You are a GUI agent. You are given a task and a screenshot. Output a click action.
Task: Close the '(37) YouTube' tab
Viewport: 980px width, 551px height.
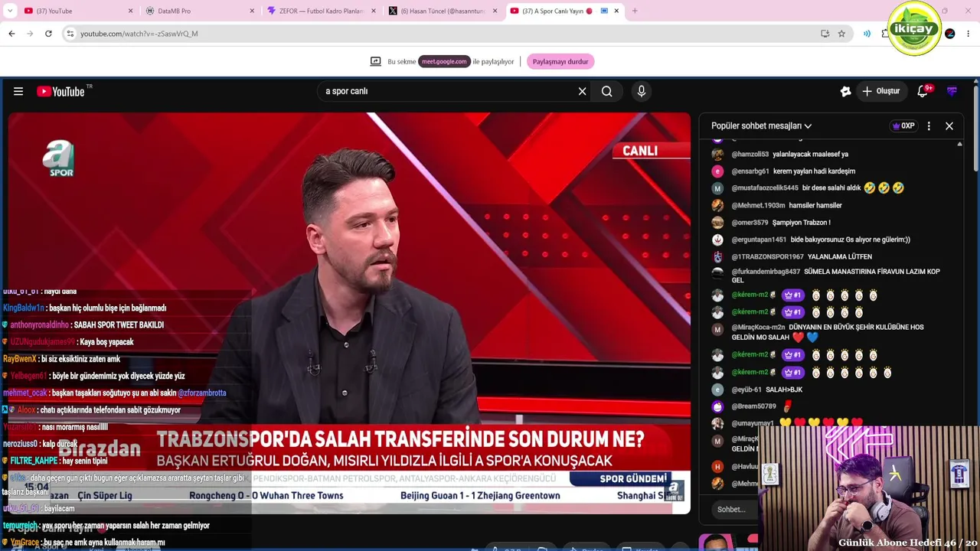[x=130, y=11]
